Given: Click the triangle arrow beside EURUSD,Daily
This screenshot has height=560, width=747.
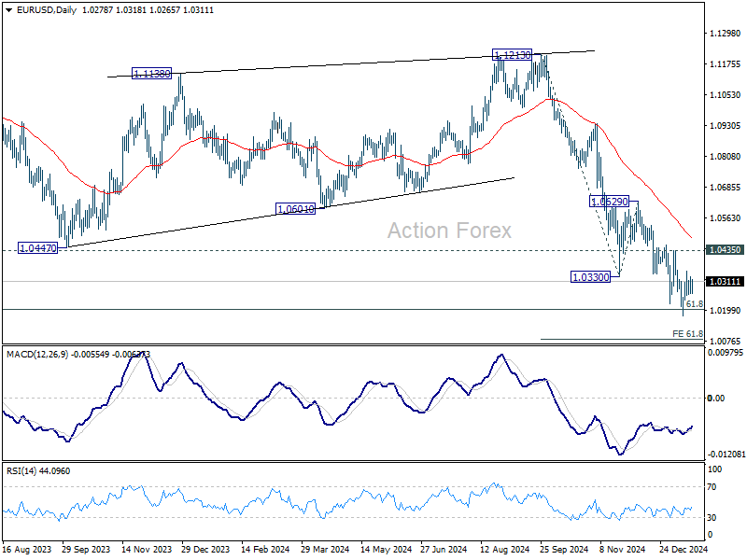Looking at the screenshot, I should [x=8, y=10].
